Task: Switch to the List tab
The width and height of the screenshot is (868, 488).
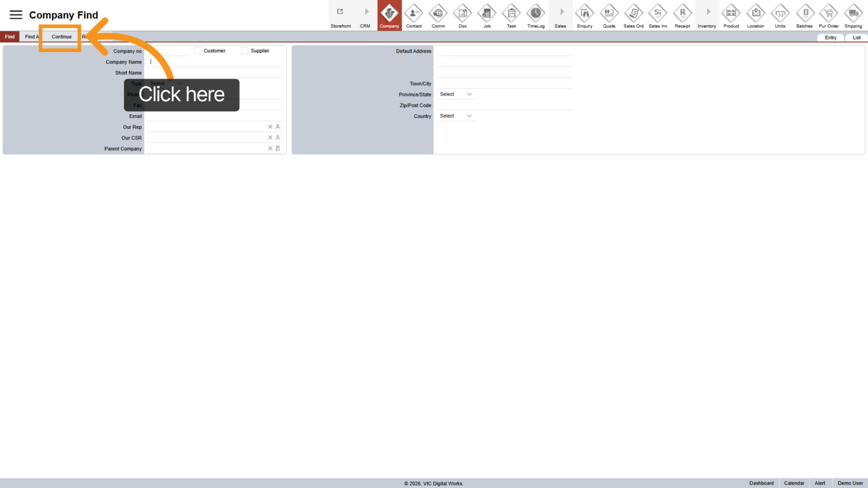Action: (856, 38)
